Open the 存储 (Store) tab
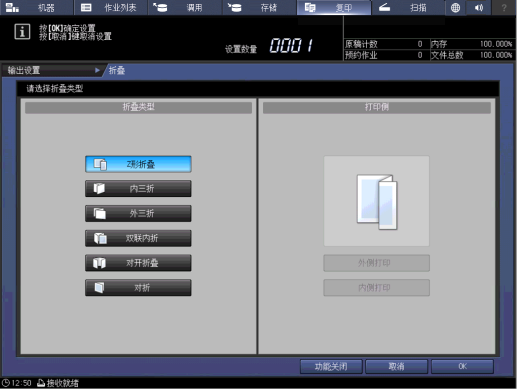The width and height of the screenshot is (517, 389). point(259,7)
